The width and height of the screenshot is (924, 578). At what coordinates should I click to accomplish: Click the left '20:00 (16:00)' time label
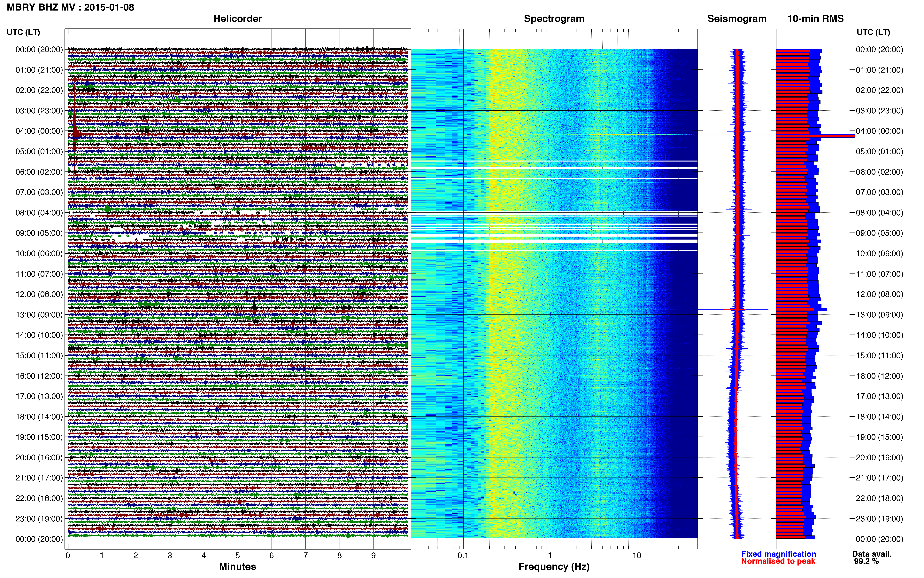[x=39, y=457]
